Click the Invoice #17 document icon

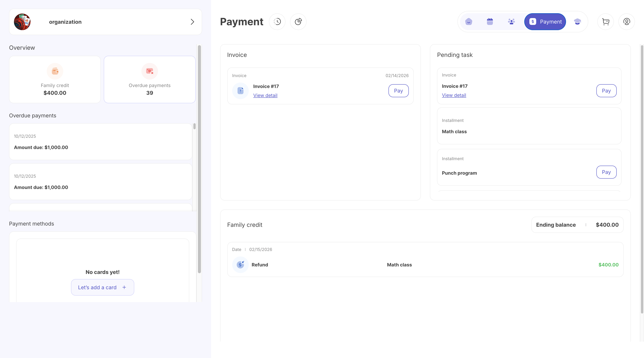(x=240, y=91)
